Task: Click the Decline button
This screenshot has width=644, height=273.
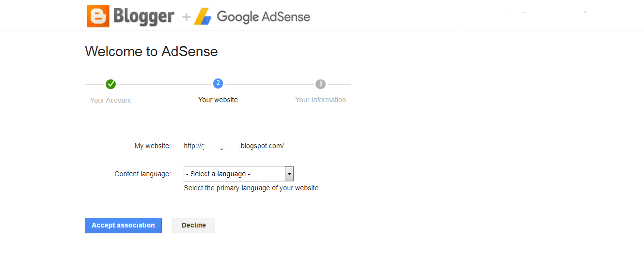Action: [194, 226]
